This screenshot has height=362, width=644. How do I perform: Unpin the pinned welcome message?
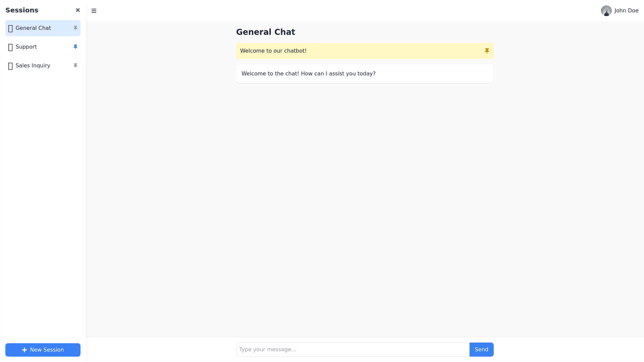pyautogui.click(x=487, y=51)
